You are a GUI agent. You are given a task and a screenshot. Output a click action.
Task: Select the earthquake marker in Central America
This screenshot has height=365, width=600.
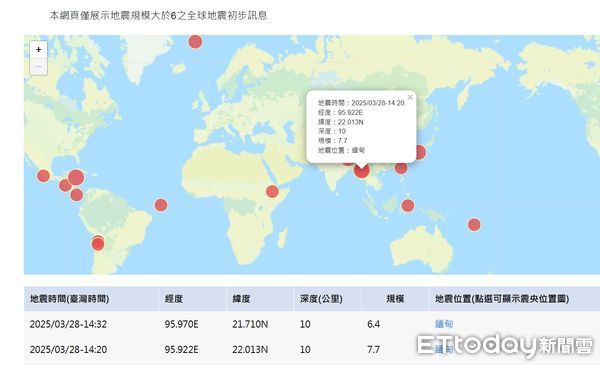click(x=65, y=186)
